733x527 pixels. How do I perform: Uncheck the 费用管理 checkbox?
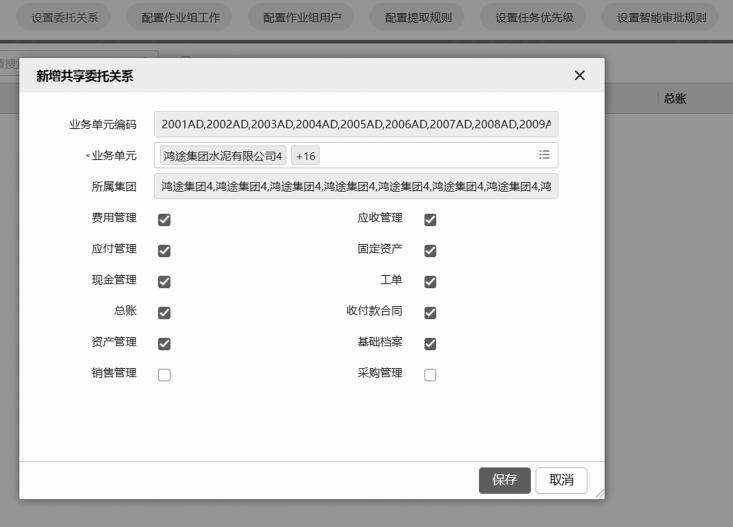click(164, 219)
